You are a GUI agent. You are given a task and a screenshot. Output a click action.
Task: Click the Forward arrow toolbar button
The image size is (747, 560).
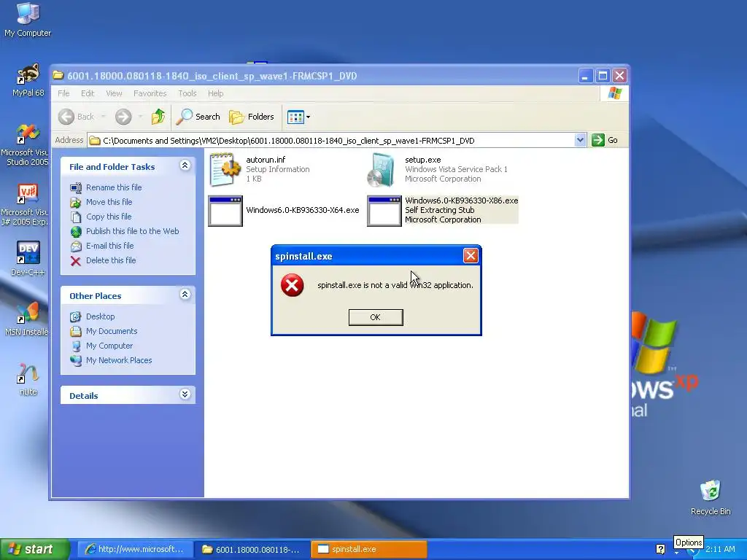click(123, 117)
